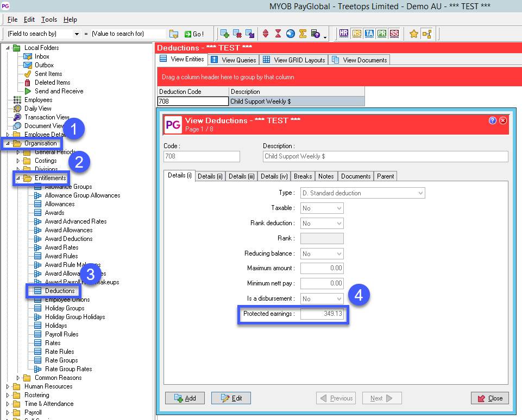
Task: Click the Deduction Code column header
Action: [193, 92]
